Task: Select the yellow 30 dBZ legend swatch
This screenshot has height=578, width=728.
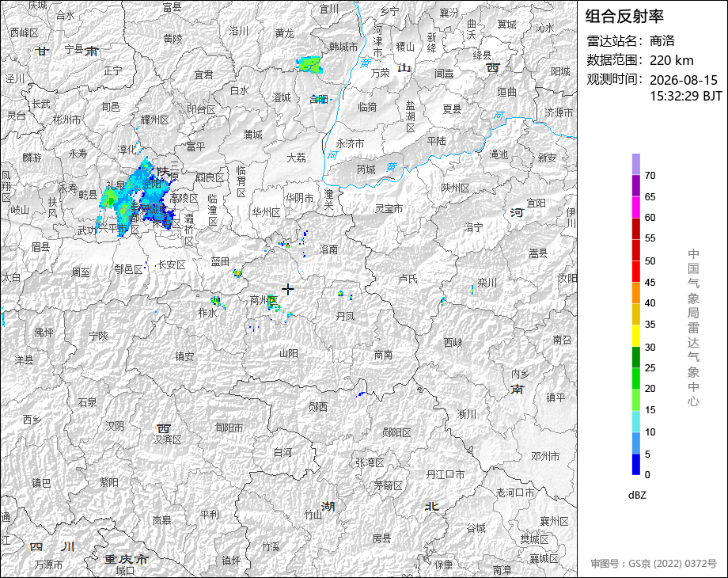Action: click(636, 336)
